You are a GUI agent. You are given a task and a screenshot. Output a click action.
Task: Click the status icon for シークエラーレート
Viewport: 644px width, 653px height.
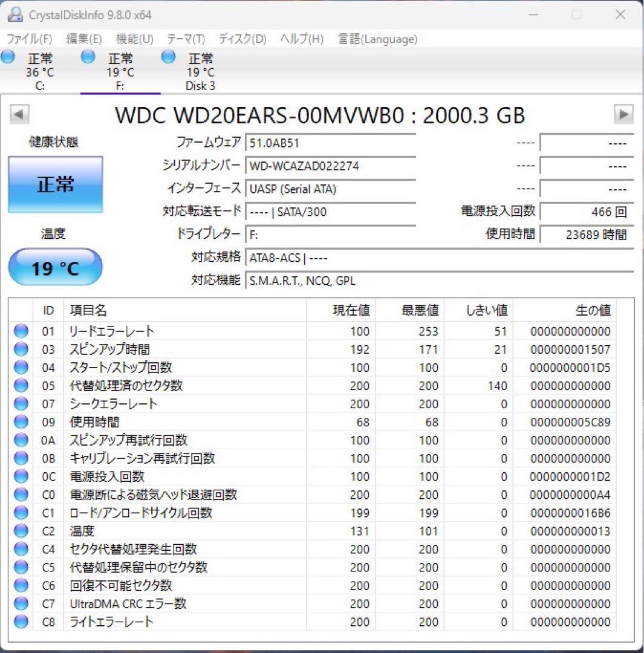(x=21, y=403)
